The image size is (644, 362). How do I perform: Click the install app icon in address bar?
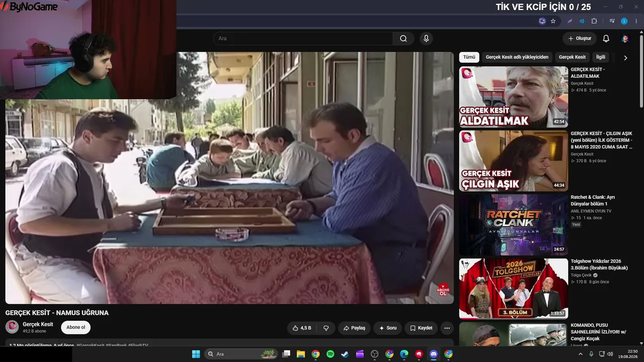tap(542, 21)
